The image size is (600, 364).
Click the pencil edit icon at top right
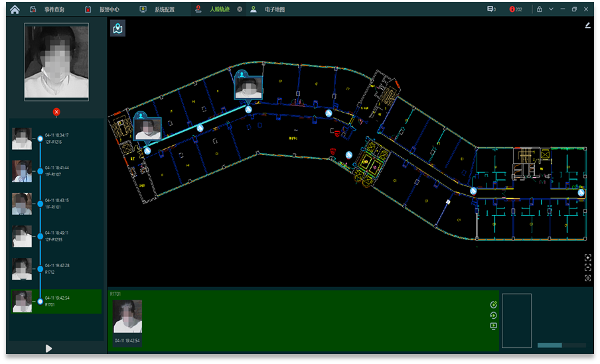coord(587,26)
